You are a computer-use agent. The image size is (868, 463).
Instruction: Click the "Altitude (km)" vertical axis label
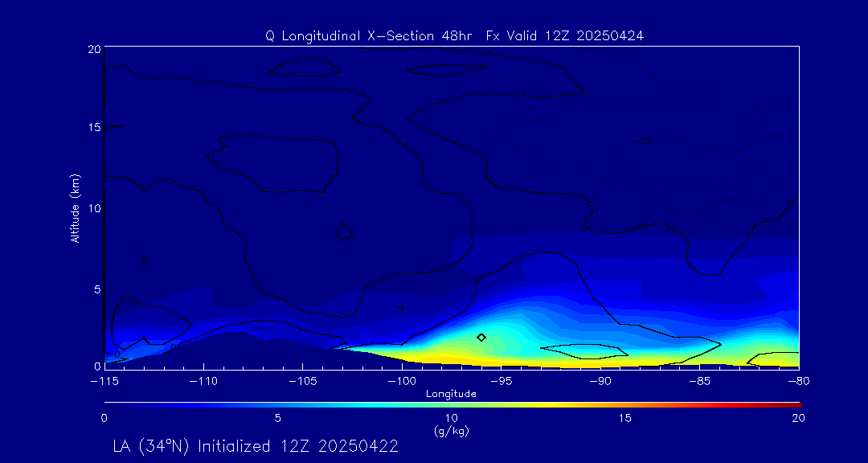point(75,207)
